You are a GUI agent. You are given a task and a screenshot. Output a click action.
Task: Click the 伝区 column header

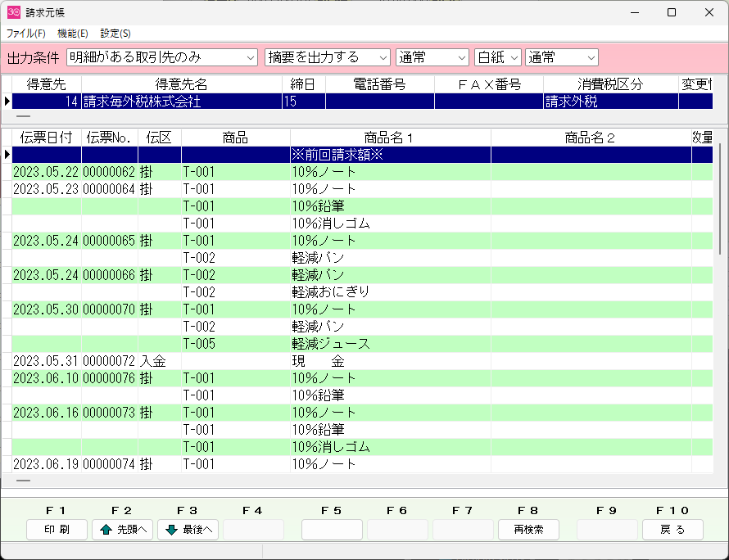(x=160, y=138)
